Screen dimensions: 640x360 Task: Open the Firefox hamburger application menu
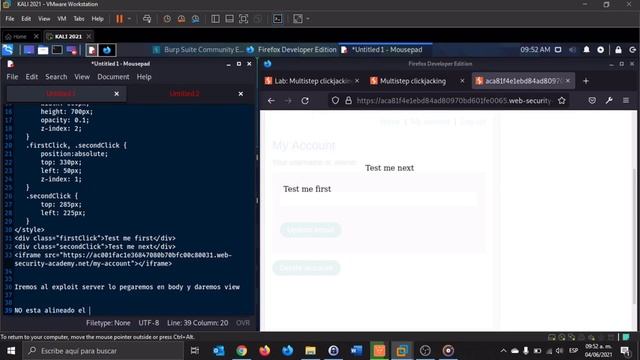point(626,100)
